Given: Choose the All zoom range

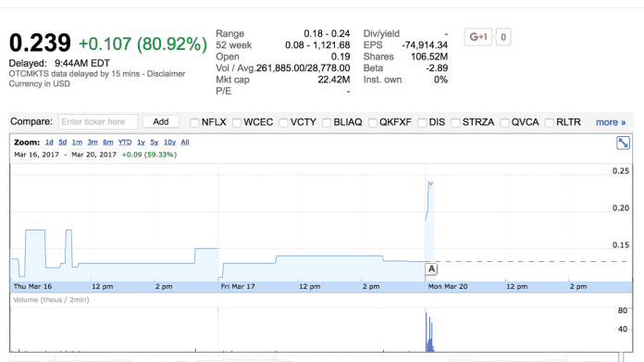Looking at the screenshot, I should (185, 143).
